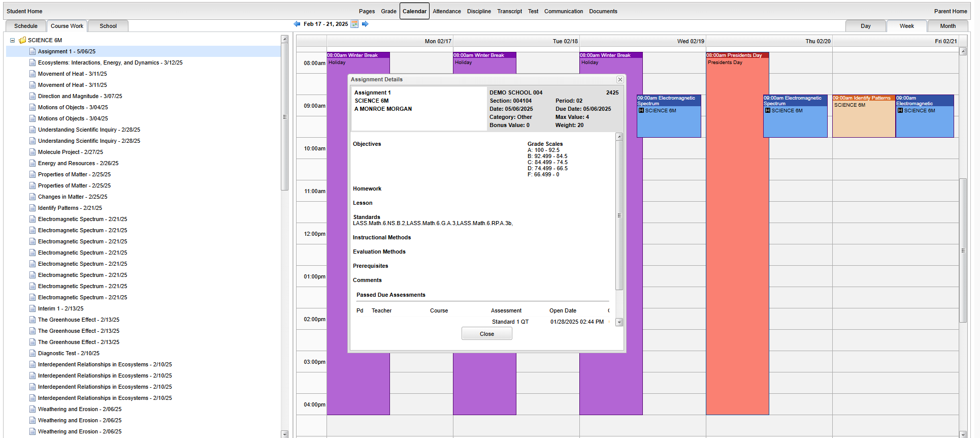The height and width of the screenshot is (438, 980).
Task: Select the Calendar menu item
Action: pos(414,11)
